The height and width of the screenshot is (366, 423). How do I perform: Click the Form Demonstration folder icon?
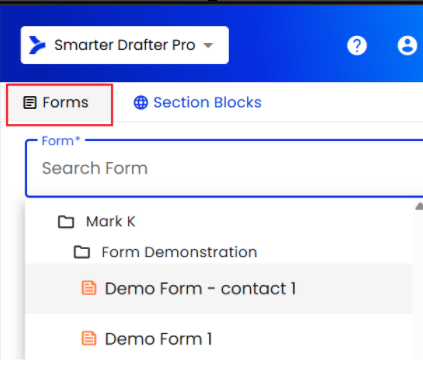[82, 252]
